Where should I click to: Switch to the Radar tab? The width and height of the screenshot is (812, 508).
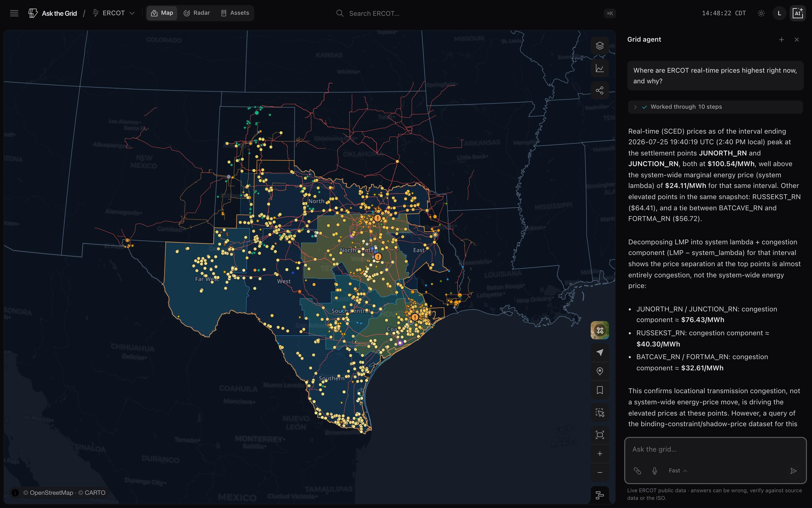[x=197, y=13]
